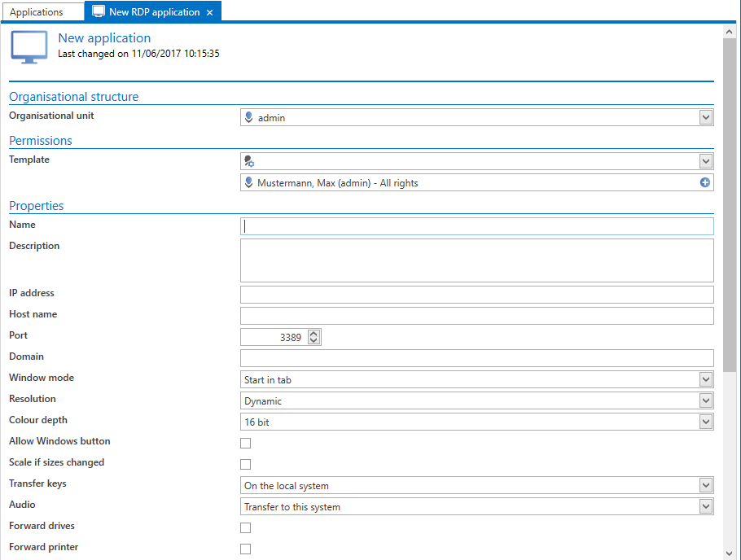Click the monitor icon beside New application heading
This screenshot has width=741, height=560.
(28, 46)
